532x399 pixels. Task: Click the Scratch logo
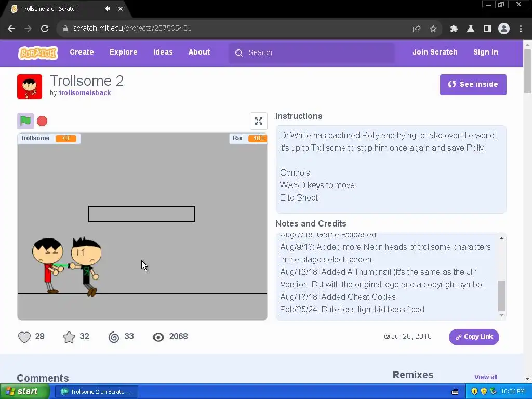pos(38,52)
